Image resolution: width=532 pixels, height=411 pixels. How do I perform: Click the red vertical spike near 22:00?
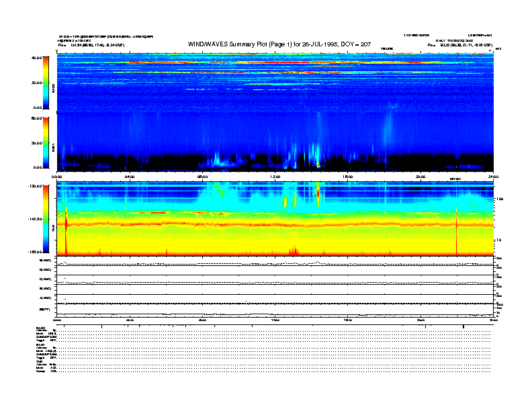click(456, 230)
